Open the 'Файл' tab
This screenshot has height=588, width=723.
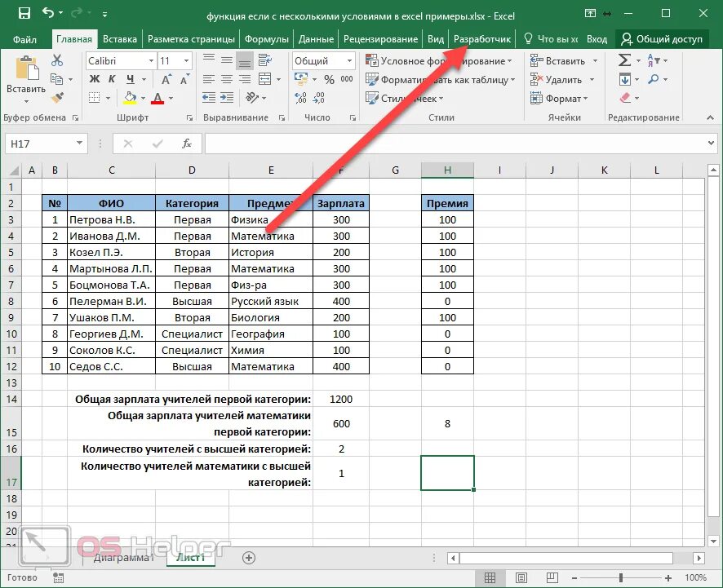pos(24,39)
